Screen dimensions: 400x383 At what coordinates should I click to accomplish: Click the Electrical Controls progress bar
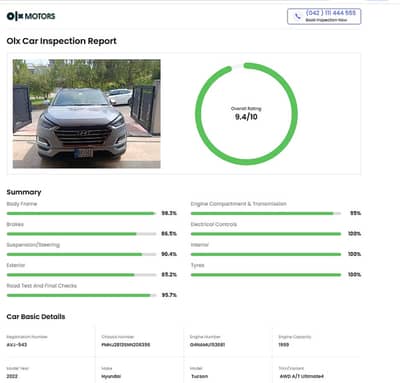coord(266,234)
